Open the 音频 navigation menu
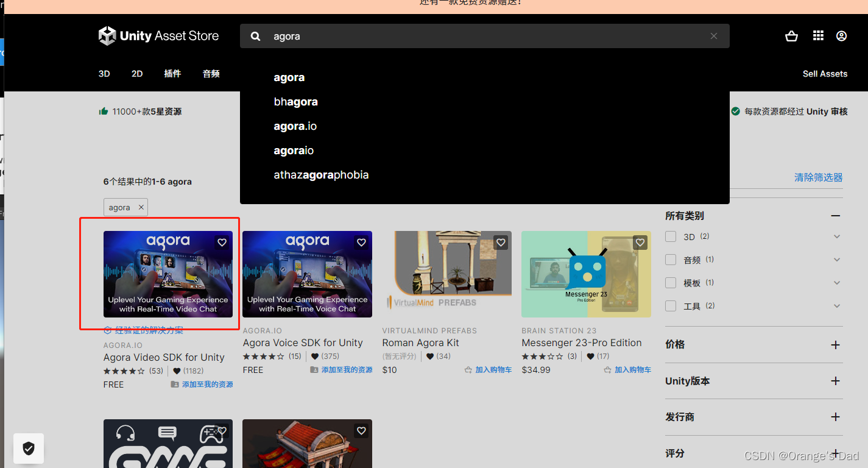This screenshot has width=868, height=468. [x=211, y=74]
